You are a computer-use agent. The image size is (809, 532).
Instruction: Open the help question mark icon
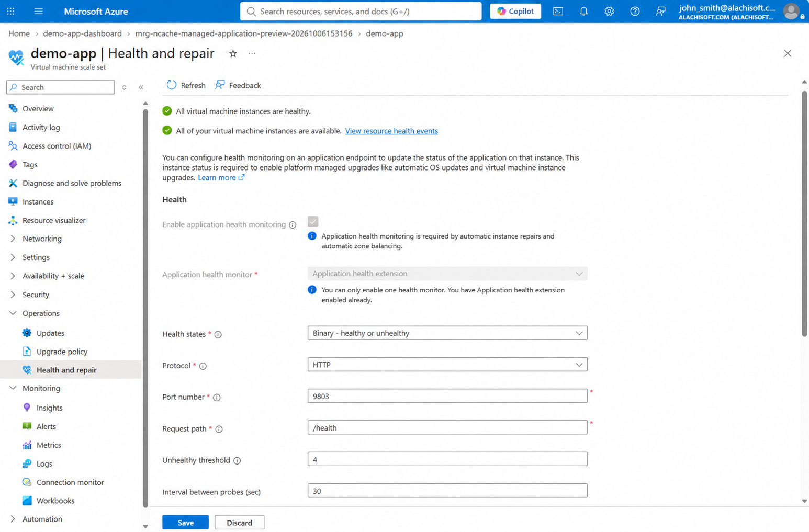coord(635,11)
